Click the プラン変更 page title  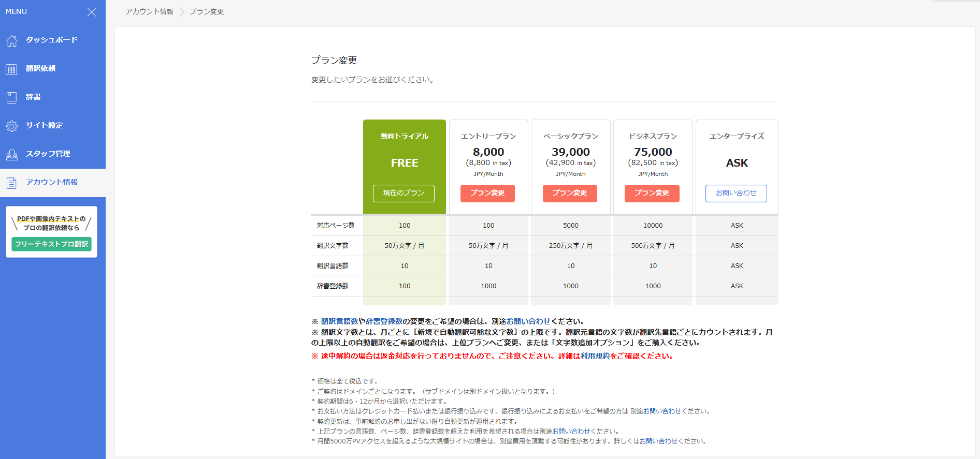point(334,61)
